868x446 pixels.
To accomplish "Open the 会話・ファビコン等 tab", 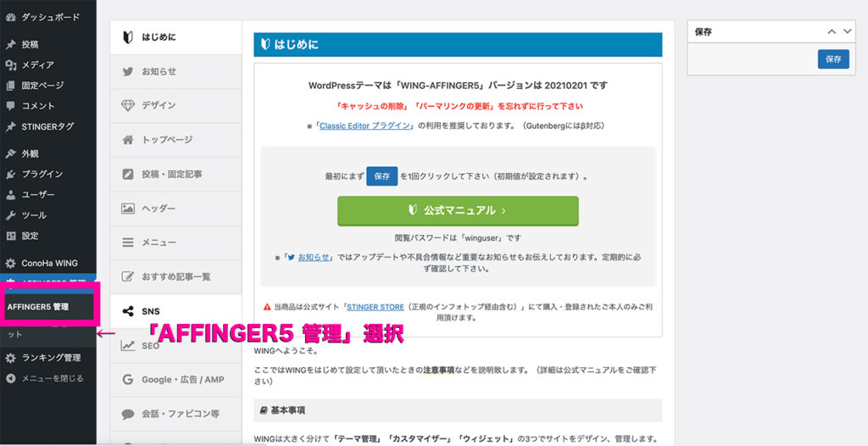I will [176, 414].
